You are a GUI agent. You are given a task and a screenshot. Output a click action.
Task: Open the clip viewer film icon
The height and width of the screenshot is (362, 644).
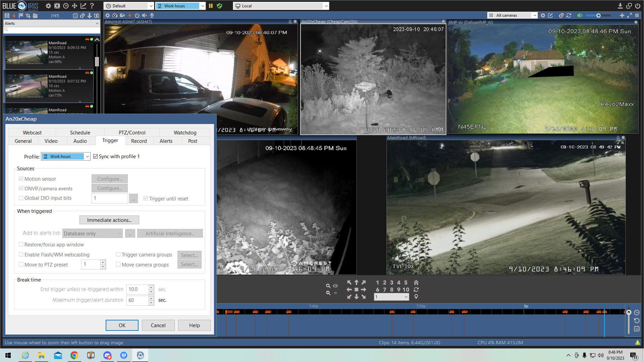pos(57,6)
